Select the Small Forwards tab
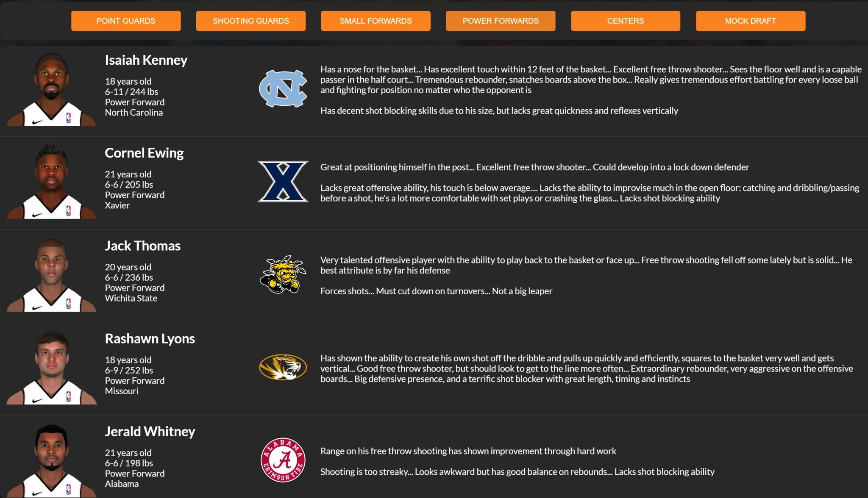 (376, 21)
